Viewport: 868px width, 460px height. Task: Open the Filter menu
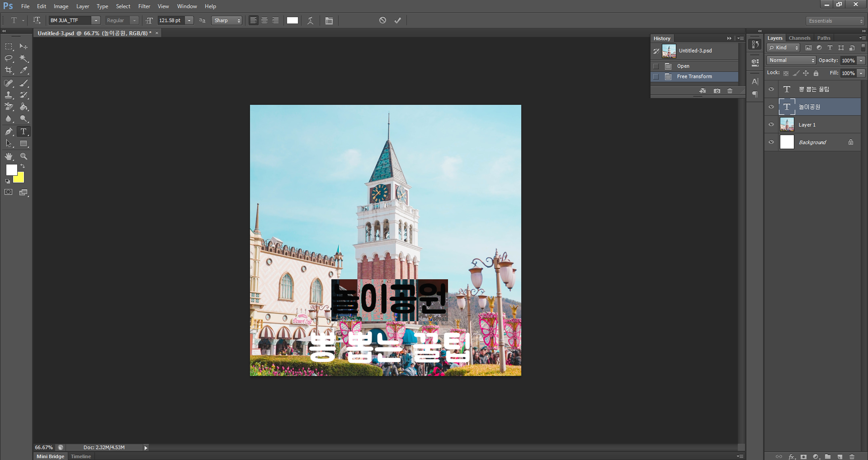click(x=144, y=6)
